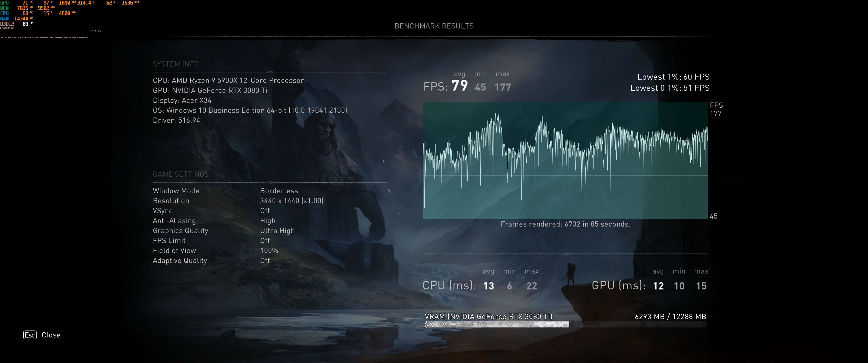Click the Graphics Quality Ultra High value
Viewport: 868px width, 363px height.
click(277, 231)
